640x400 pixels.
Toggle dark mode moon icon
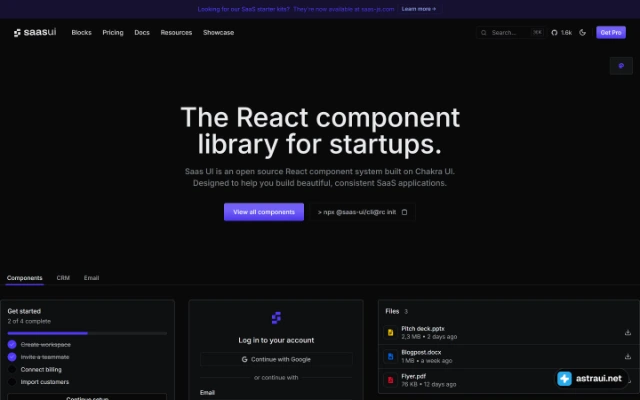click(582, 33)
